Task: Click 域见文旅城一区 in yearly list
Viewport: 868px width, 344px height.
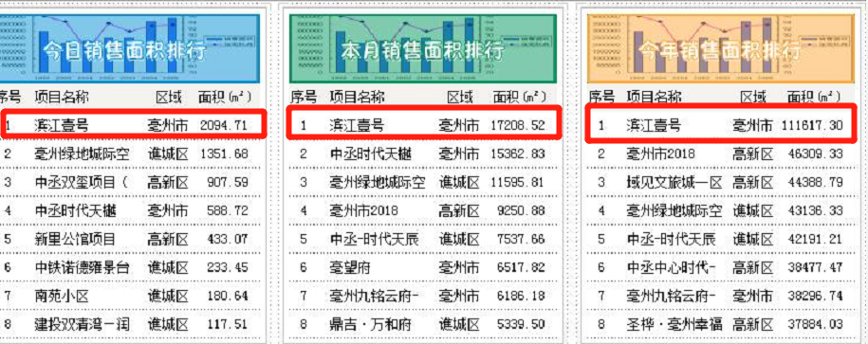Action: (674, 182)
